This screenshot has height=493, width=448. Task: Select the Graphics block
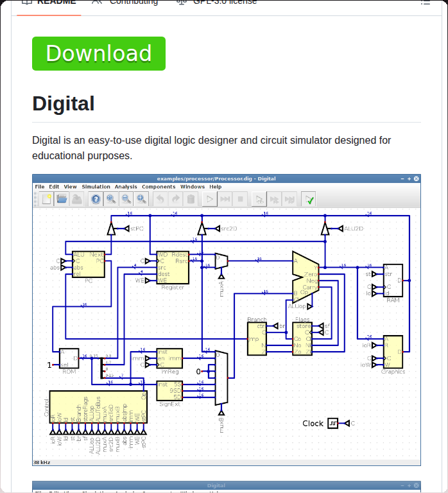[x=393, y=352]
